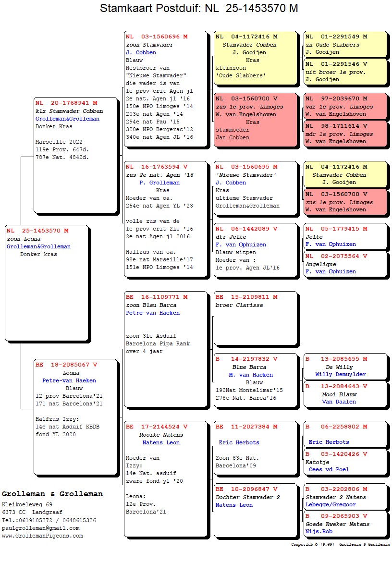Viewport: 392px width, 563px height.
Task: Open the www.GrollemanPigeons.com website link
Action: 42,536
